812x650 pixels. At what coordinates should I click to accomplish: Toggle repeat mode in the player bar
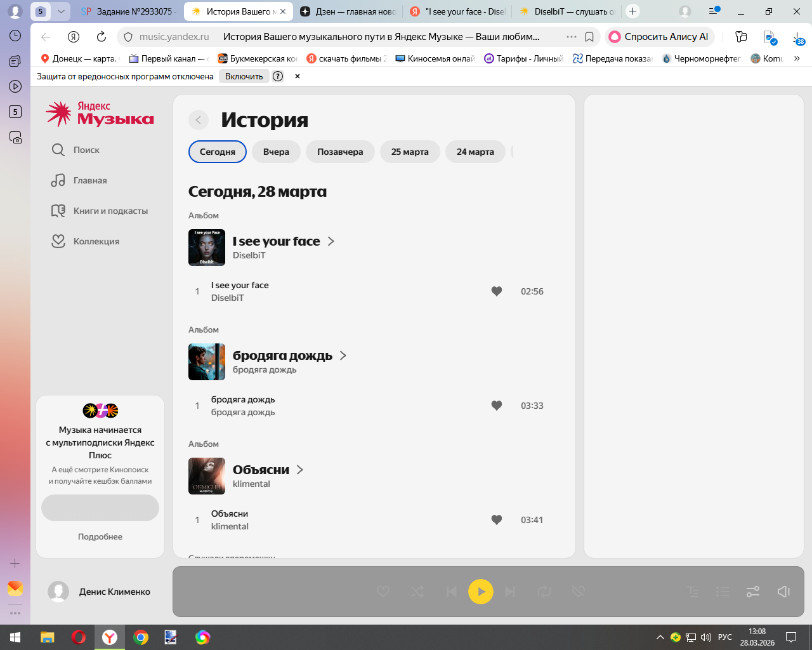tap(544, 592)
